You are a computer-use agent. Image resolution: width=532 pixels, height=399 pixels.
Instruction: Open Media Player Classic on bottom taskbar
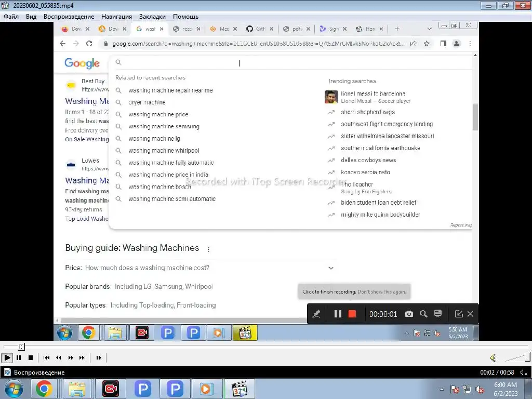pyautogui.click(x=239, y=389)
